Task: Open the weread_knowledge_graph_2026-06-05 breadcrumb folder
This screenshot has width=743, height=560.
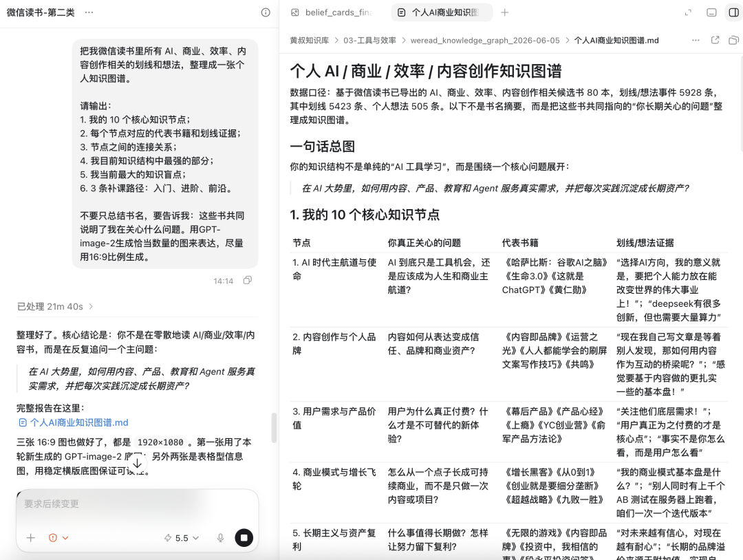Action: tap(485, 41)
